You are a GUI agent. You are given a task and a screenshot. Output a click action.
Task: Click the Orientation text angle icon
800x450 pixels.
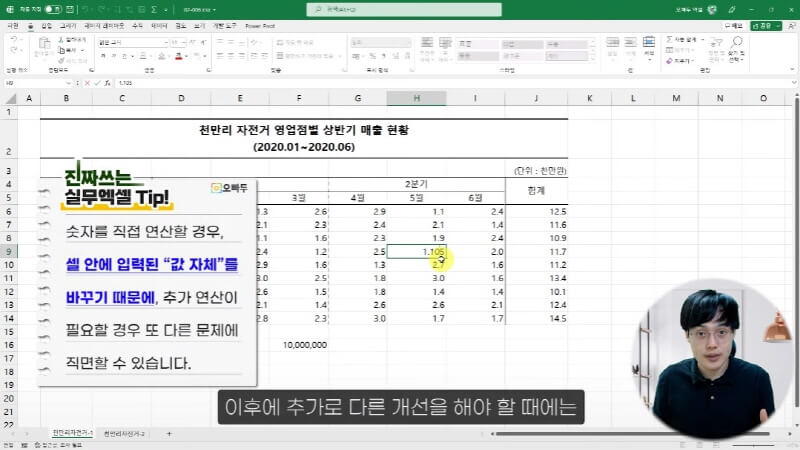255,43
